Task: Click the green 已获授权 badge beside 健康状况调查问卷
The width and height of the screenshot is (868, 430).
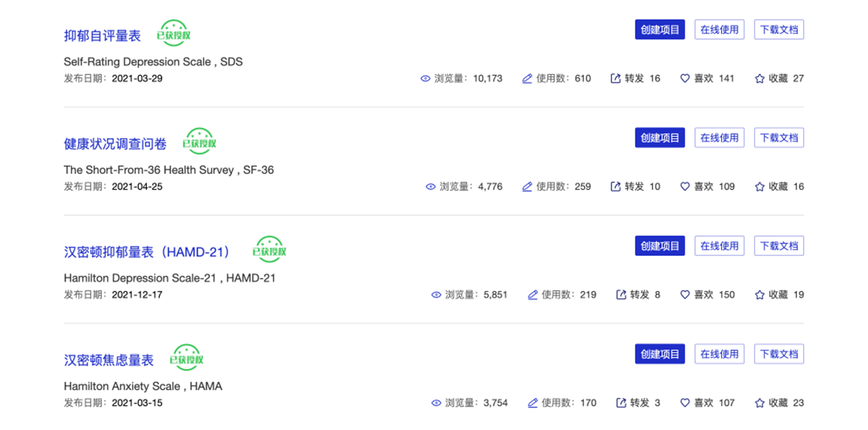Action: click(x=199, y=141)
